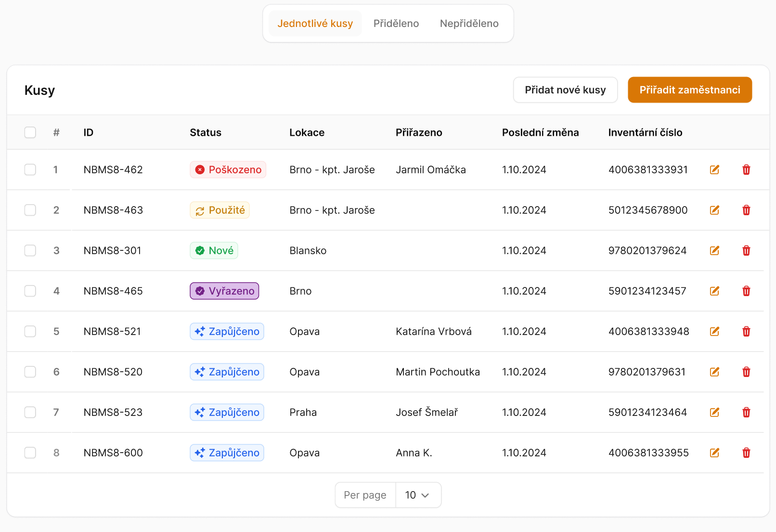The width and height of the screenshot is (776, 532).
Task: Click the Praha location cell
Action: point(303,412)
